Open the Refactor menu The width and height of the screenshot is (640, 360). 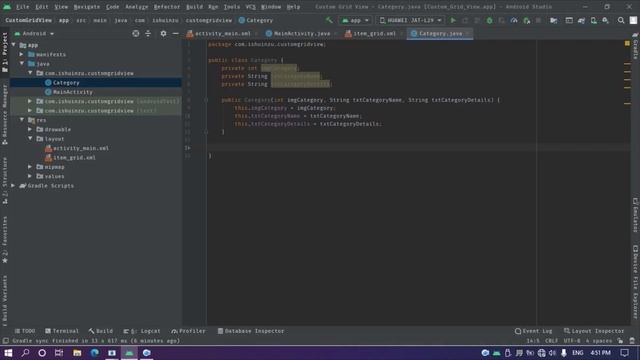point(167,7)
